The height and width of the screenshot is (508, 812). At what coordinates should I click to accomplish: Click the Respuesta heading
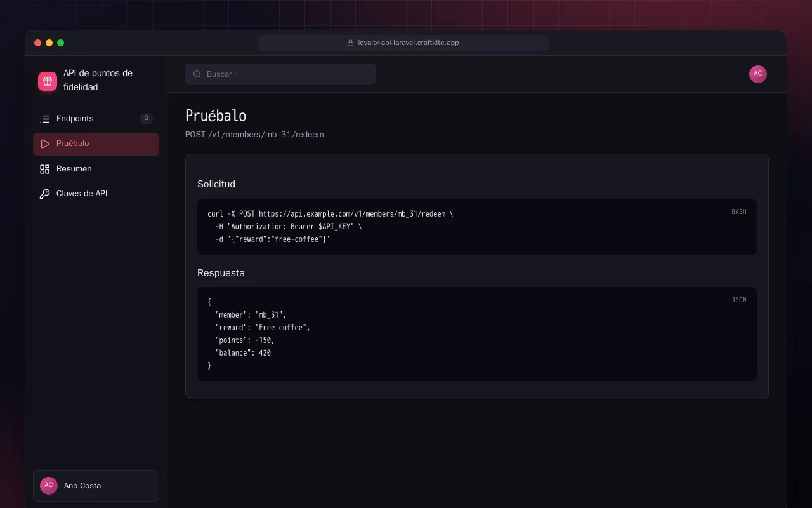tap(221, 273)
